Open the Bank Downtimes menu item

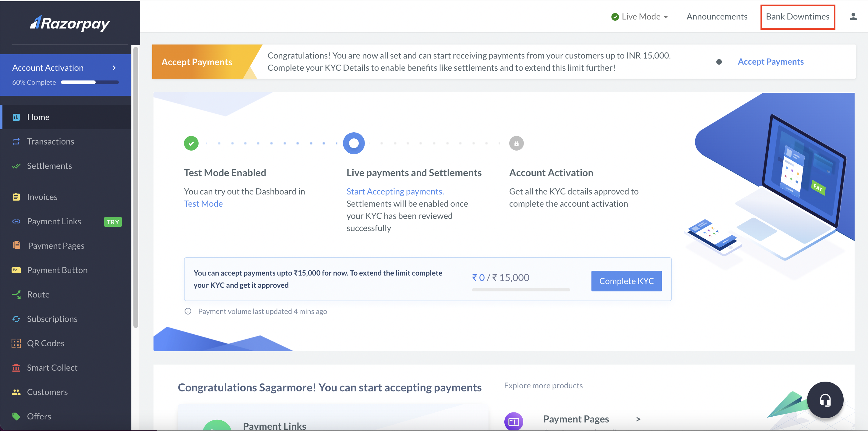point(798,16)
